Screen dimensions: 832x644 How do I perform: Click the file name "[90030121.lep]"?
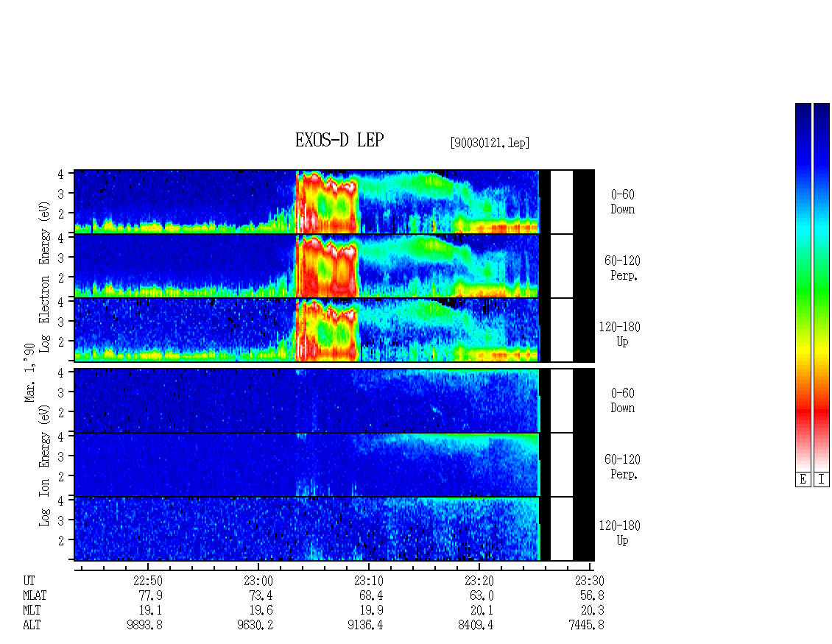click(x=490, y=143)
